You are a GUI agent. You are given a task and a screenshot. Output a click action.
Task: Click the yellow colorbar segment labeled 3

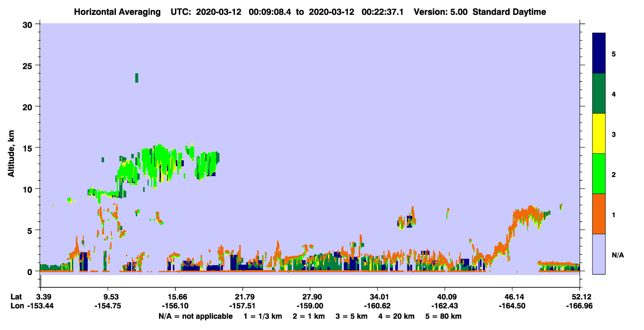tap(599, 134)
